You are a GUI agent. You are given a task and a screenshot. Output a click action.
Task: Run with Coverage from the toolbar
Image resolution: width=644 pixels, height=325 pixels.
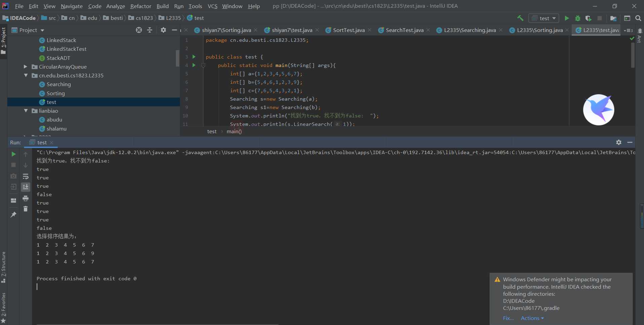[588, 18]
